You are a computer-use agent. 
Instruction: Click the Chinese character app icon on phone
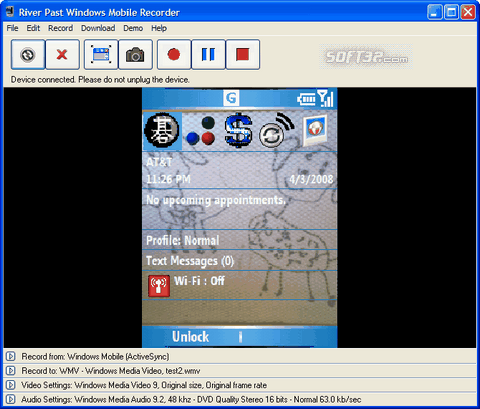pos(162,130)
